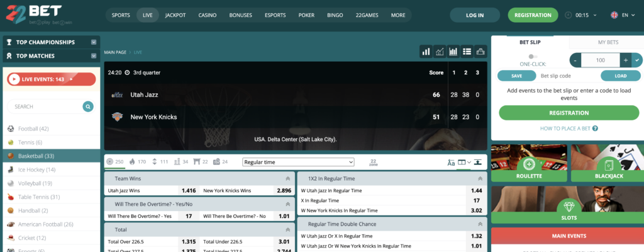
Task: Click the New York Knicks team logo
Action: [117, 117]
